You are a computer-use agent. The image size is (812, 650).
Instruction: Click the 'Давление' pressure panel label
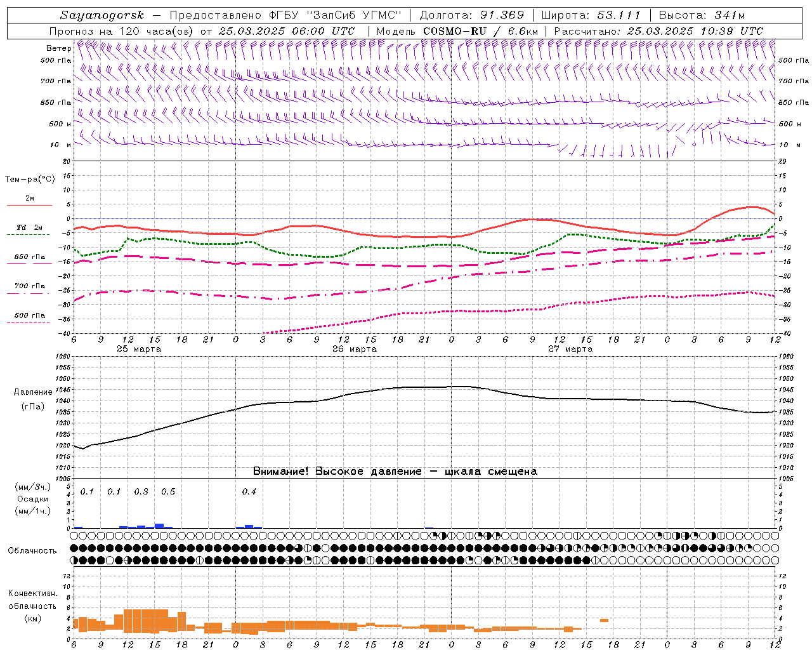(x=33, y=392)
